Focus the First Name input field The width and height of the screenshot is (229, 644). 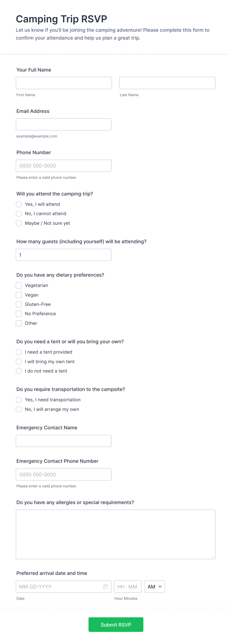pos(64,83)
